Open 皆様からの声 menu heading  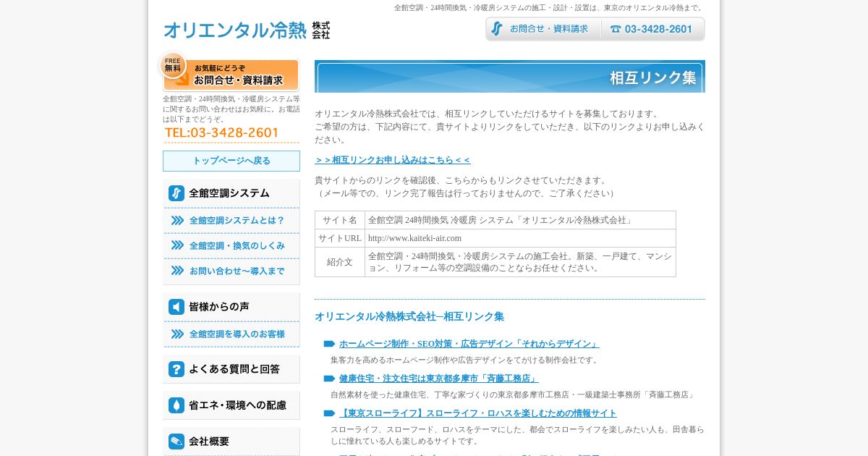(231, 307)
